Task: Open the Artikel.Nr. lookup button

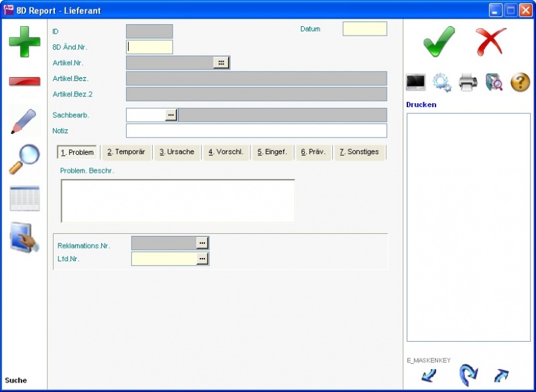Action: point(221,62)
